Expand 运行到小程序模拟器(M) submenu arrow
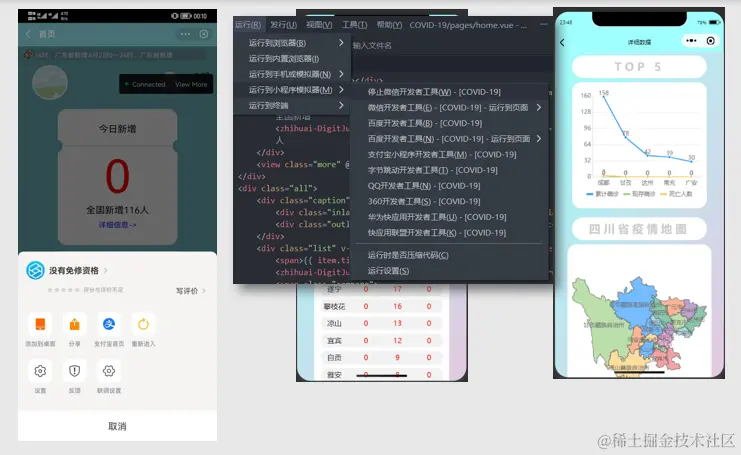 click(x=341, y=89)
